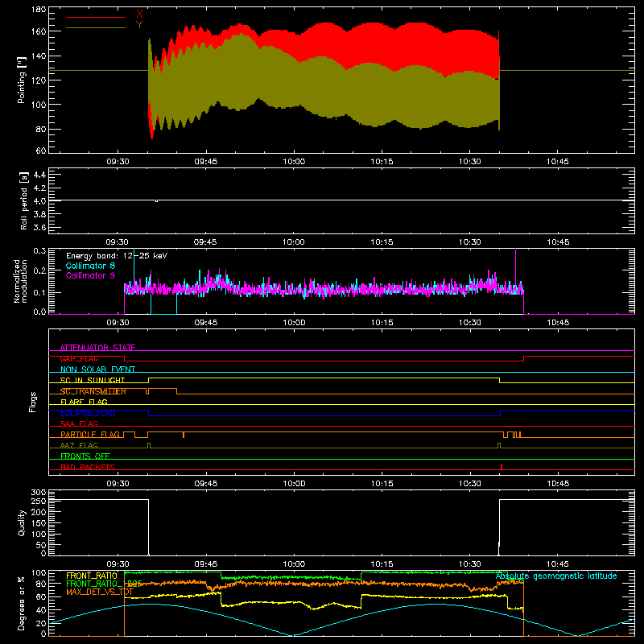The height and width of the screenshot is (644, 644).
Task: Click the Normalized modulation axis title
Action: (x=20, y=281)
